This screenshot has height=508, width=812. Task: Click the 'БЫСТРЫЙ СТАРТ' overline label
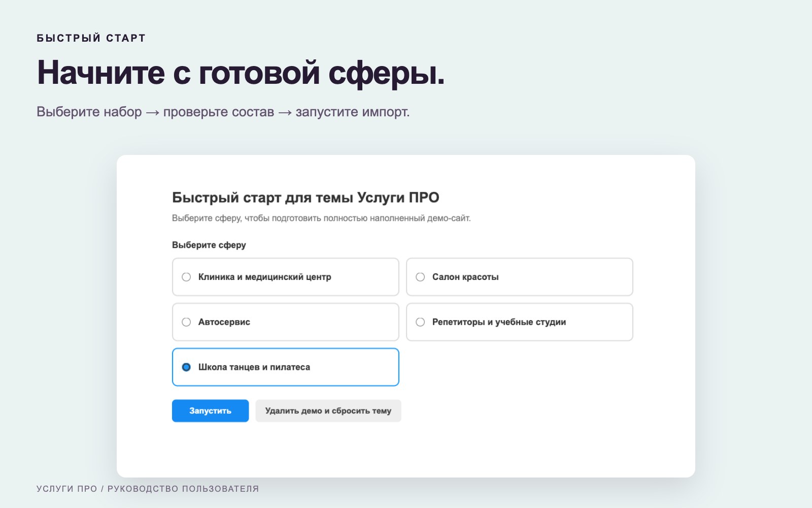tap(91, 38)
